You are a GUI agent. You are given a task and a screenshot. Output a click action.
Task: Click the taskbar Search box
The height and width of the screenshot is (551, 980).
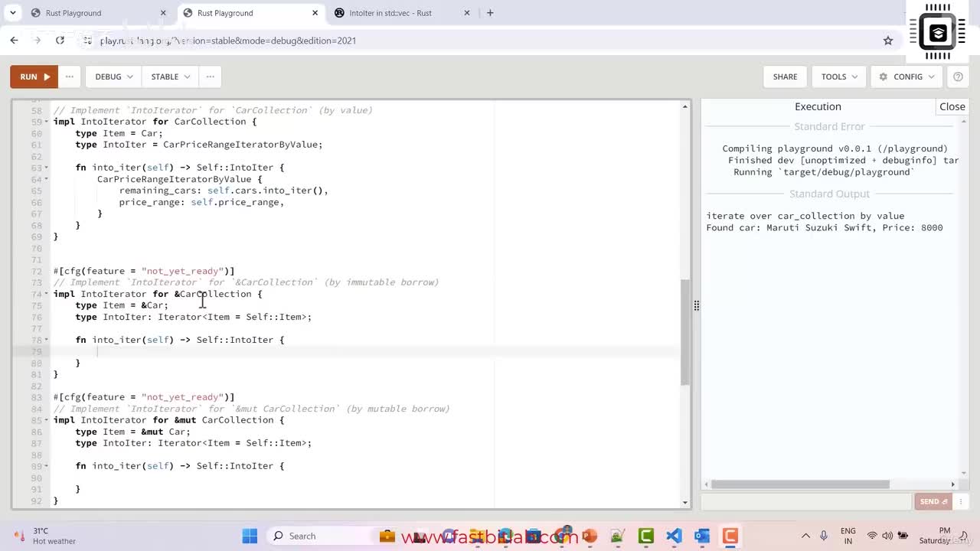click(318, 536)
